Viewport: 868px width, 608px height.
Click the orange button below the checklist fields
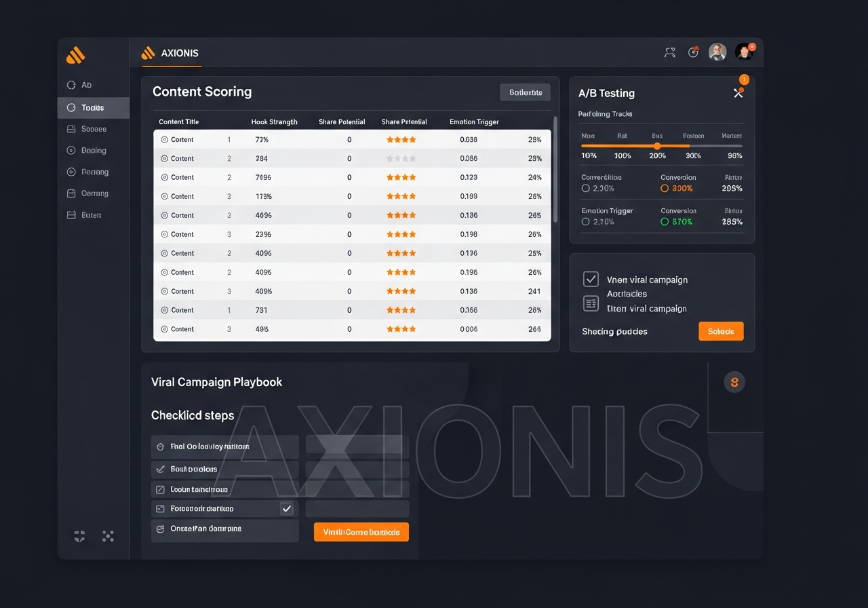[361, 532]
